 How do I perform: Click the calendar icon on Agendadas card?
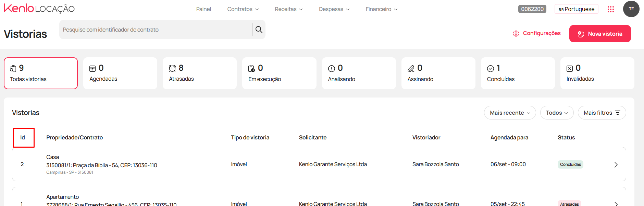tap(92, 69)
